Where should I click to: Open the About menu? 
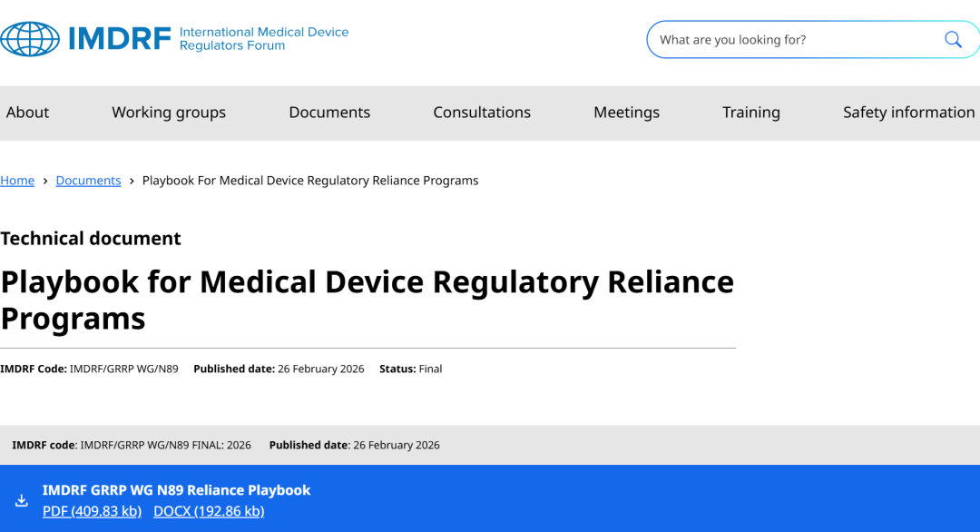27,113
